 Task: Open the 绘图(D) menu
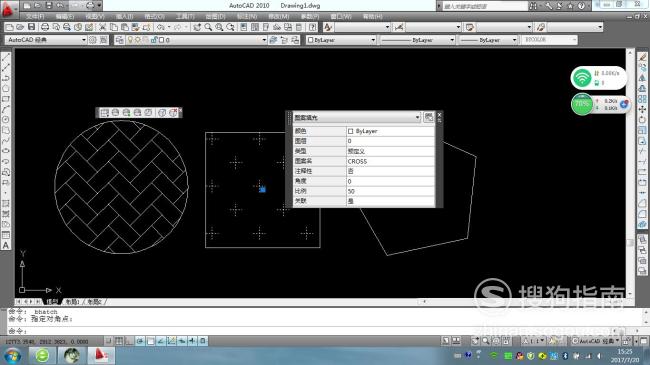coord(215,16)
